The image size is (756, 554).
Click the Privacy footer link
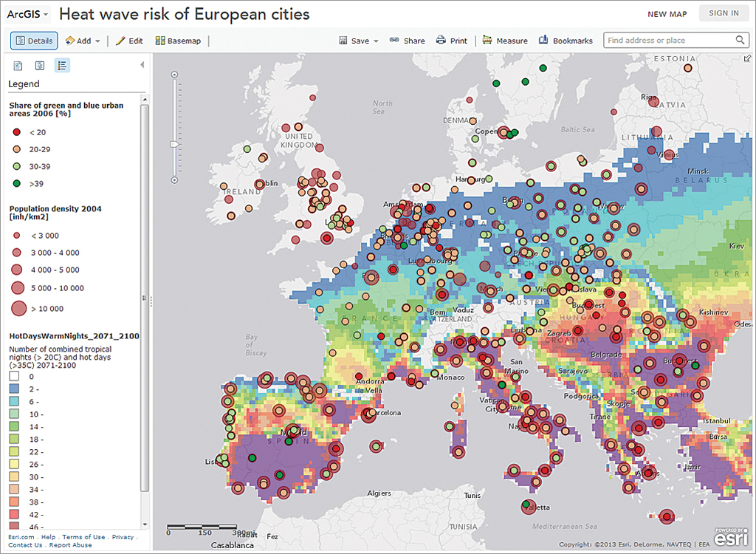[123, 536]
